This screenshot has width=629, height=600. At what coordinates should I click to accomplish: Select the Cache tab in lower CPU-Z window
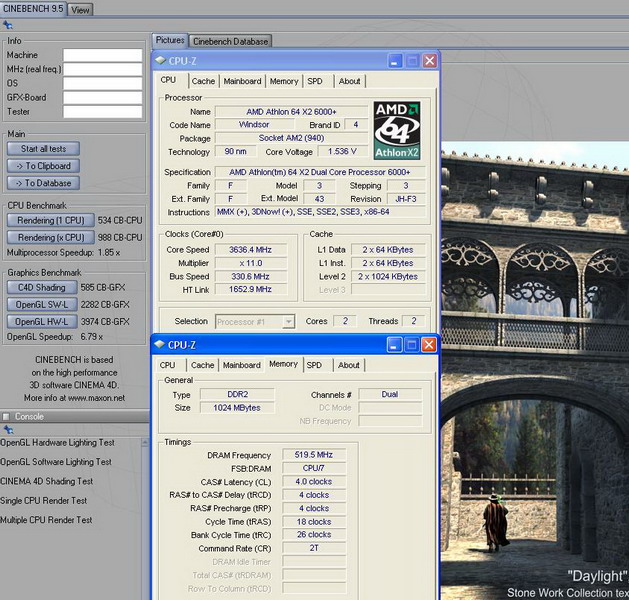202,365
